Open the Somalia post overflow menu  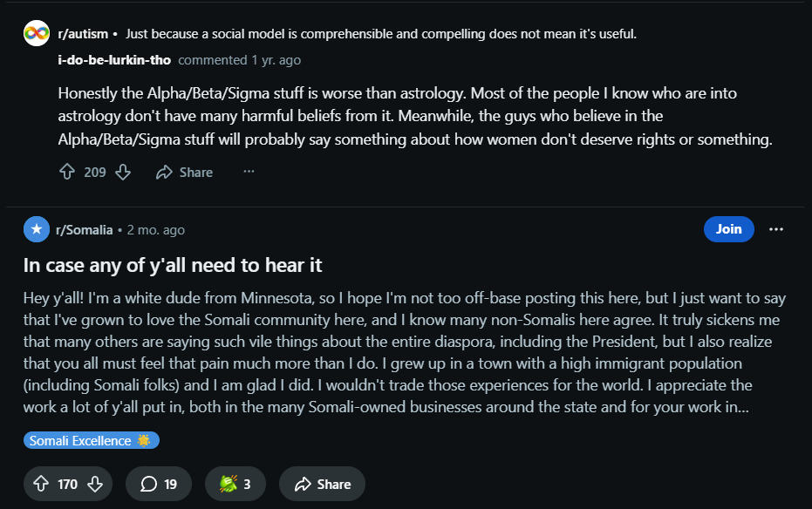(776, 229)
